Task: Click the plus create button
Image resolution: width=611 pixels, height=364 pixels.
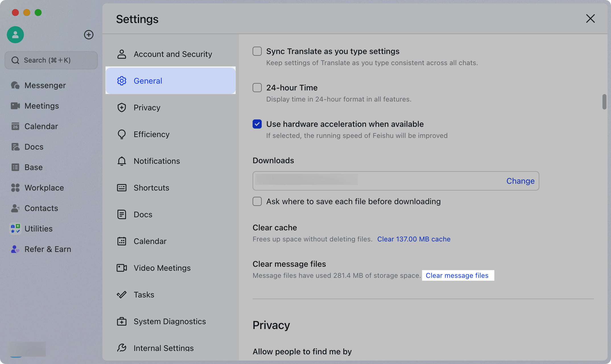Action: 89,35
